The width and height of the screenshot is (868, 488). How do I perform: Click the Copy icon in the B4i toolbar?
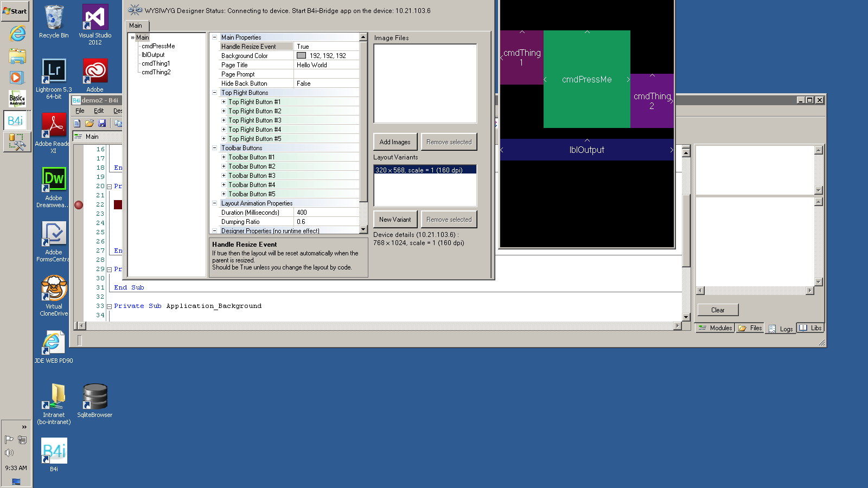point(118,123)
